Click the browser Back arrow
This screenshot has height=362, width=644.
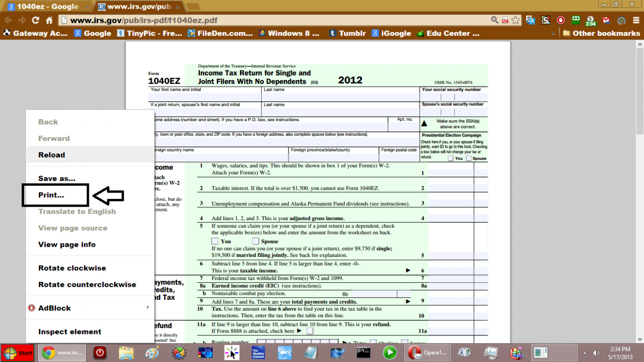(8, 20)
